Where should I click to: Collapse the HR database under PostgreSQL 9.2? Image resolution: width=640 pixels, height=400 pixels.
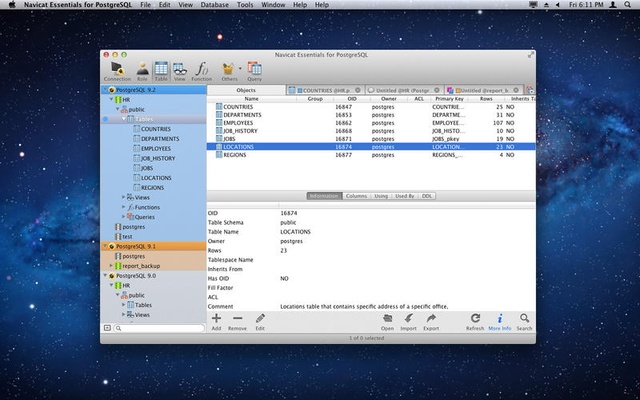[x=111, y=99]
